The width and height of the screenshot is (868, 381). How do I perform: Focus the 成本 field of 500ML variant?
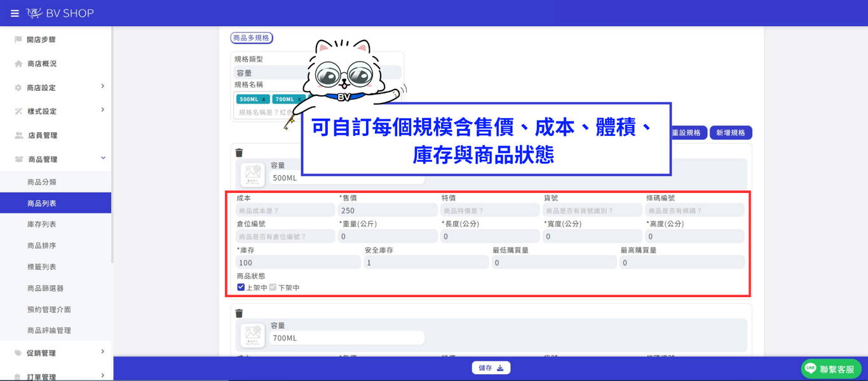tap(285, 210)
